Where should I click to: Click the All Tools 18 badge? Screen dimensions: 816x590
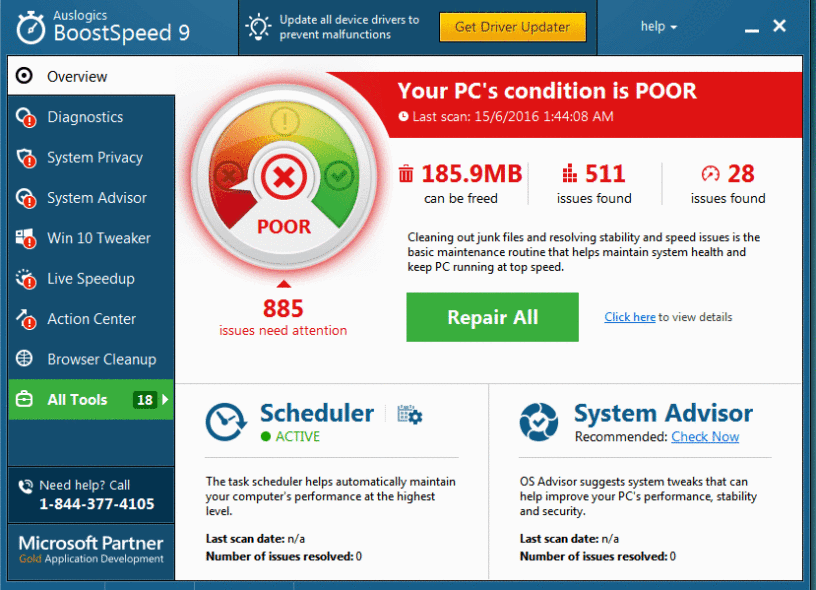pyautogui.click(x=145, y=400)
